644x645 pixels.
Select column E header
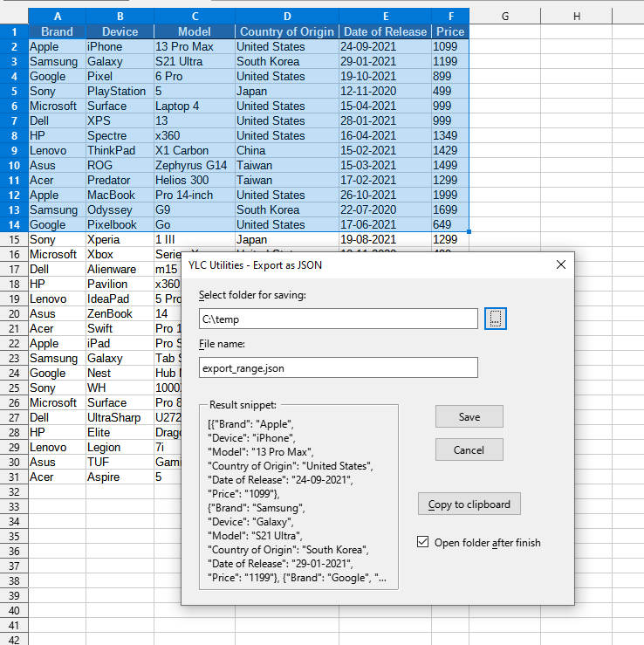pyautogui.click(x=386, y=16)
